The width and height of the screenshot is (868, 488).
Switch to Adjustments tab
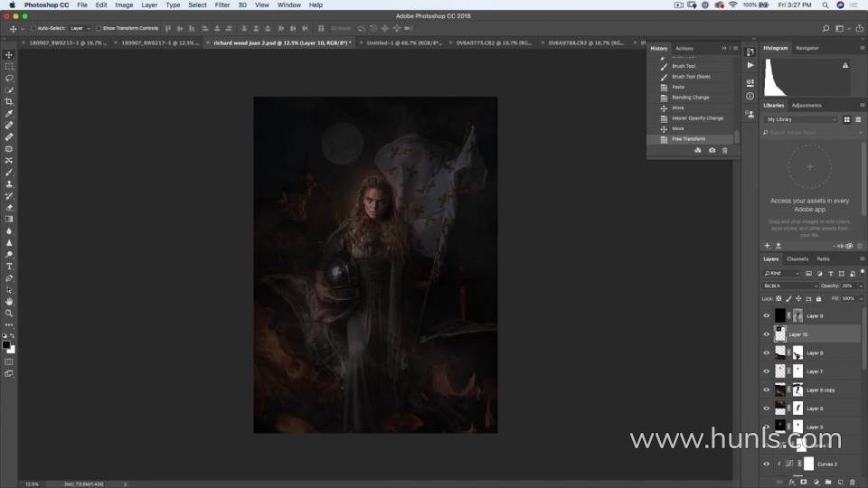[x=807, y=105]
